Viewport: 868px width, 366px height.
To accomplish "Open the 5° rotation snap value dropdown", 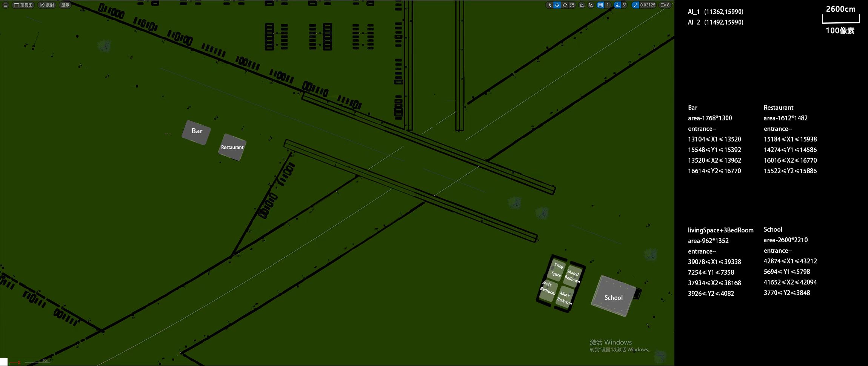I will [x=624, y=5].
